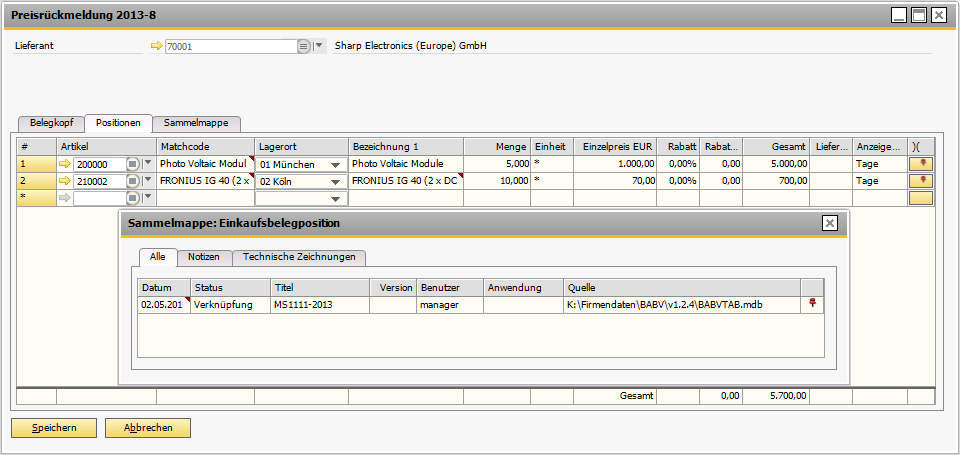This screenshot has height=455, width=960.
Task: Show the Technische Zeichnungen tab
Action: click(299, 257)
